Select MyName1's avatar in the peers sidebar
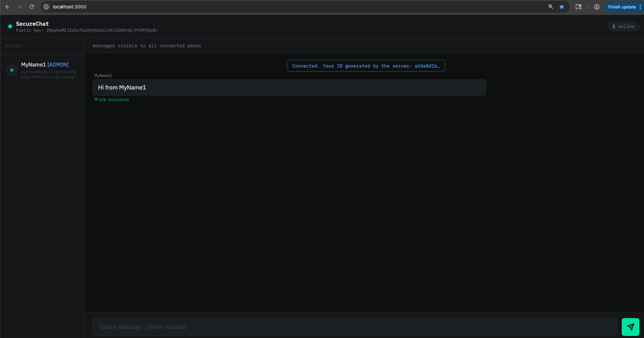The width and height of the screenshot is (644, 338). (x=11, y=70)
